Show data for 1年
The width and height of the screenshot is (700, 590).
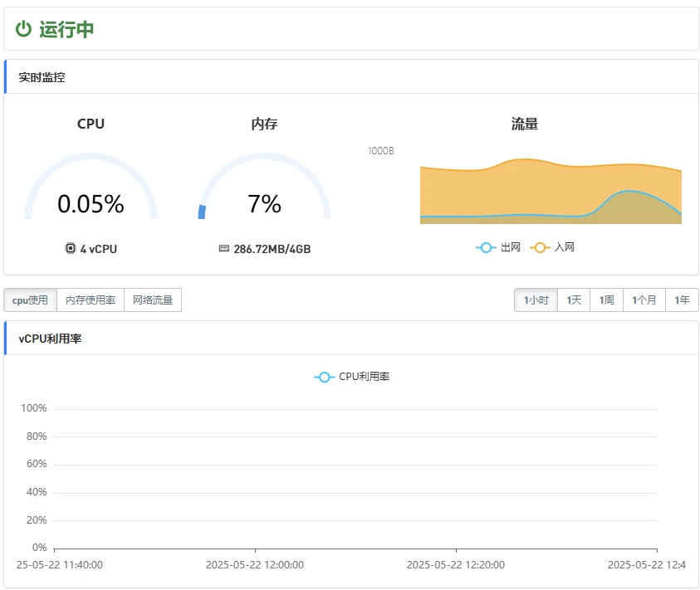[682, 300]
